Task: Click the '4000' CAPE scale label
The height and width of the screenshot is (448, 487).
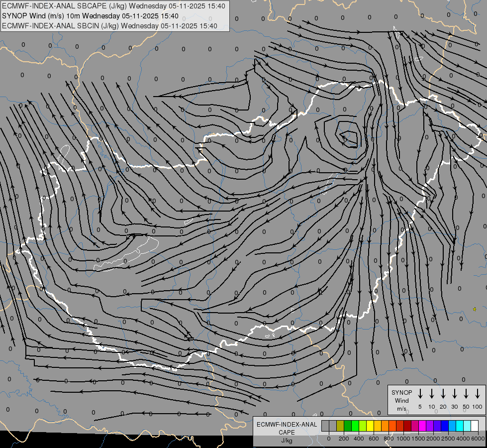Action: coord(463,439)
